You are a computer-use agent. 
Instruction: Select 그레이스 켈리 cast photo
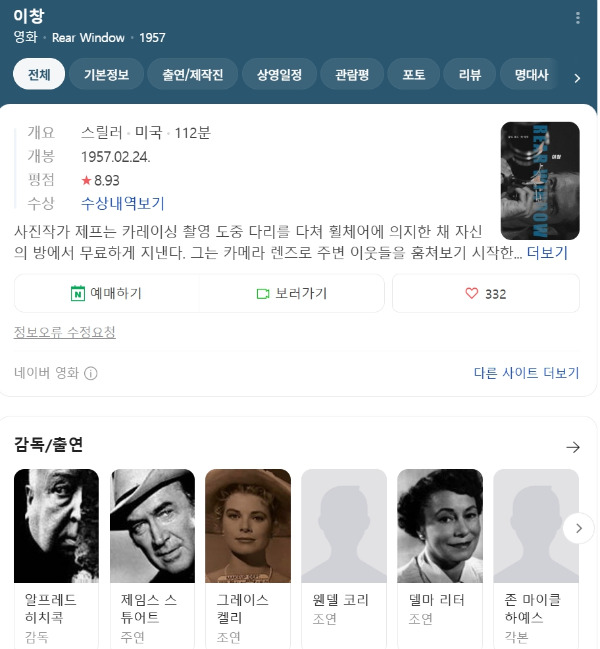pyautogui.click(x=248, y=526)
